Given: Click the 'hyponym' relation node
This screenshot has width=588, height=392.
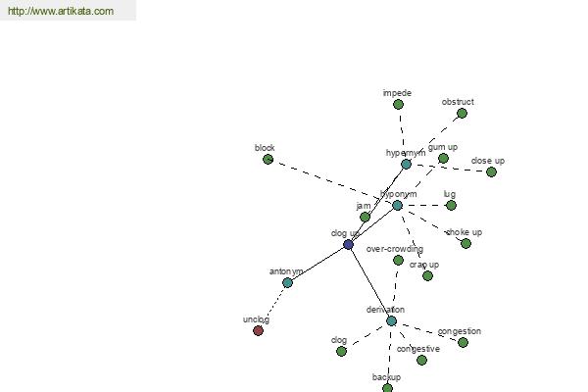Looking at the screenshot, I should tap(397, 205).
